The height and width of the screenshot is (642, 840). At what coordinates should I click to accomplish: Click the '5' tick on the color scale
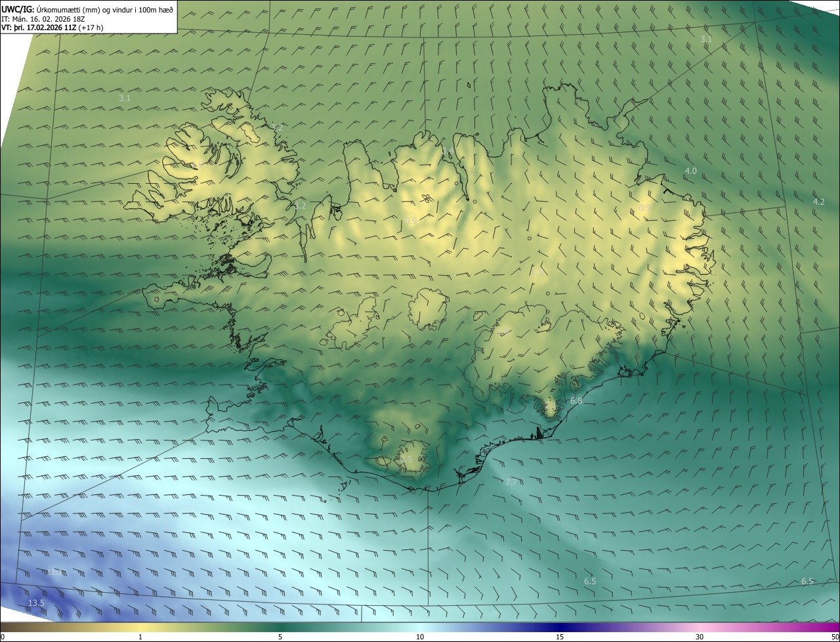(280, 637)
